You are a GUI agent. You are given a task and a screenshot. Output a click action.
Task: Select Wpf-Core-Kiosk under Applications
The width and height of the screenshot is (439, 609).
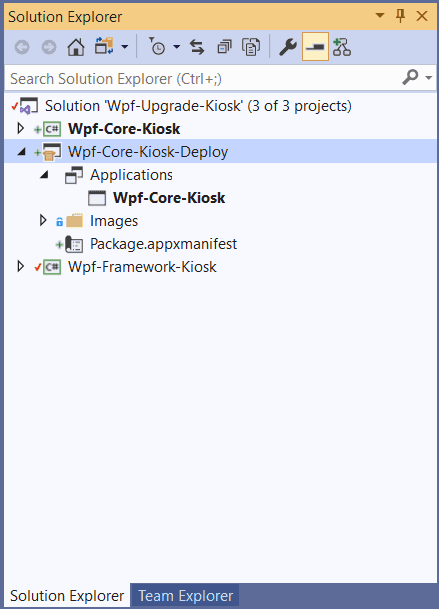pos(169,198)
